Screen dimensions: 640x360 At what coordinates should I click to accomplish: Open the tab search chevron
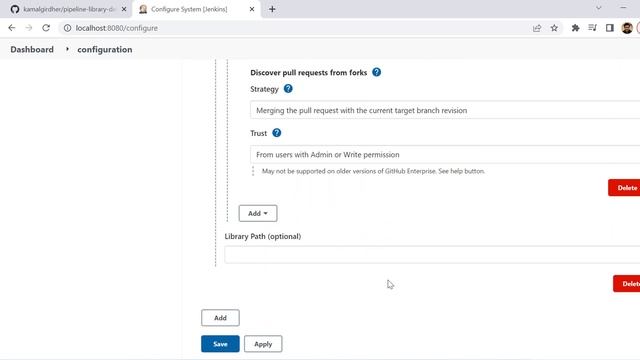(598, 8)
